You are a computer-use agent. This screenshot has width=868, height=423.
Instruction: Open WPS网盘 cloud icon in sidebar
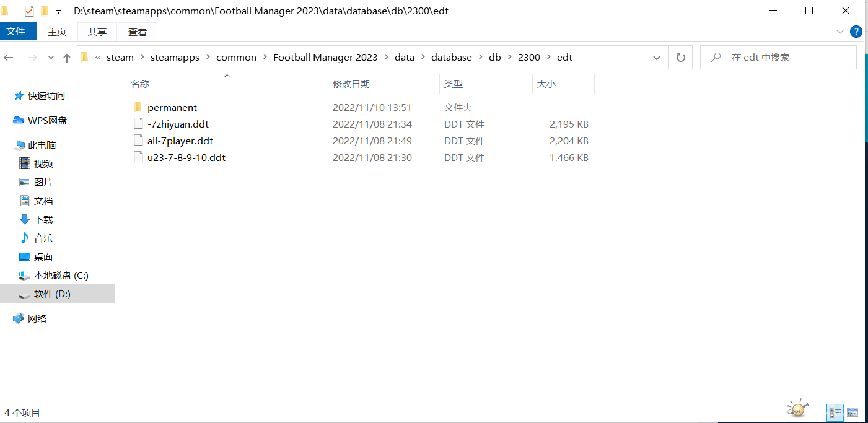click(19, 120)
